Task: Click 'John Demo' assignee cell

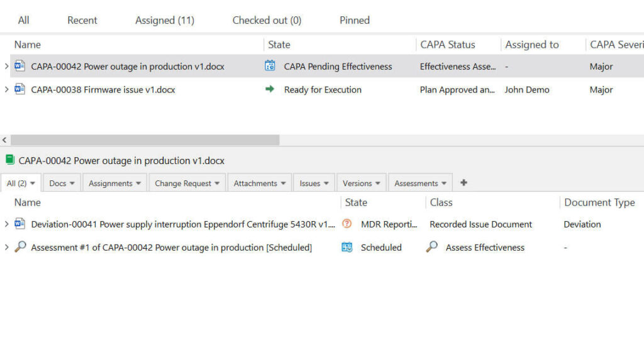Action: [527, 90]
